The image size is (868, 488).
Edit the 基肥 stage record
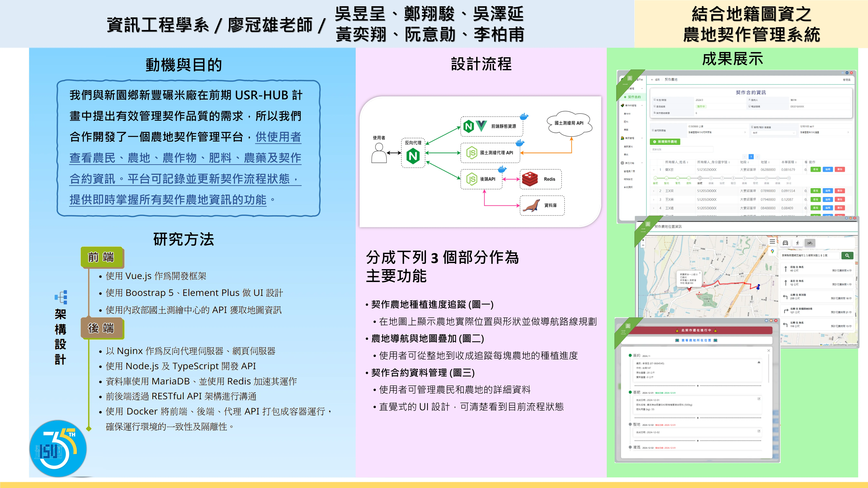(759, 399)
